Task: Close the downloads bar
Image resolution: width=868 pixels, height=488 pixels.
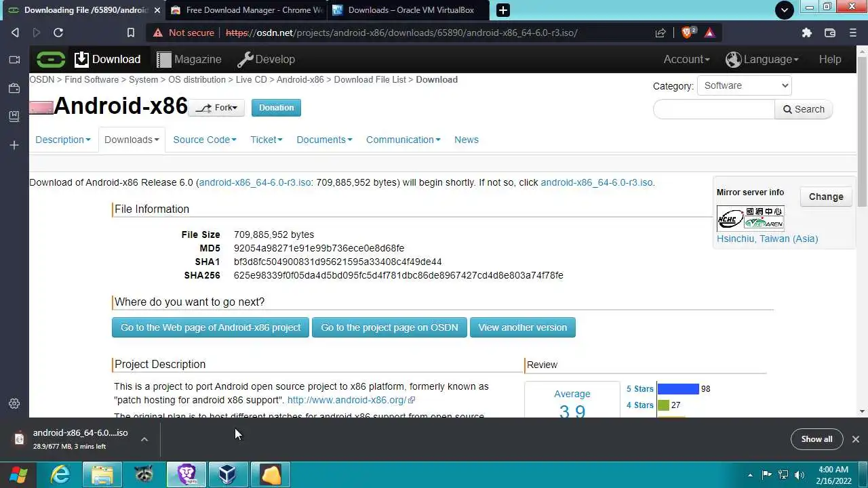Action: click(x=856, y=439)
